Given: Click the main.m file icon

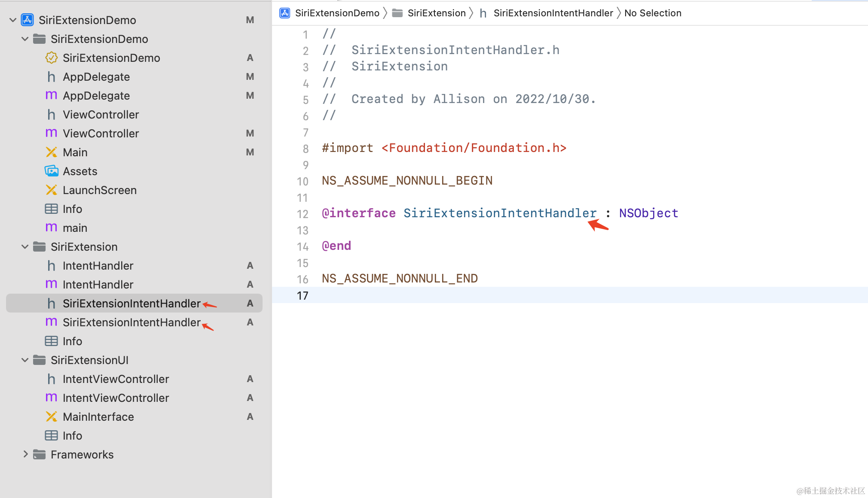Looking at the screenshot, I should 51,228.
